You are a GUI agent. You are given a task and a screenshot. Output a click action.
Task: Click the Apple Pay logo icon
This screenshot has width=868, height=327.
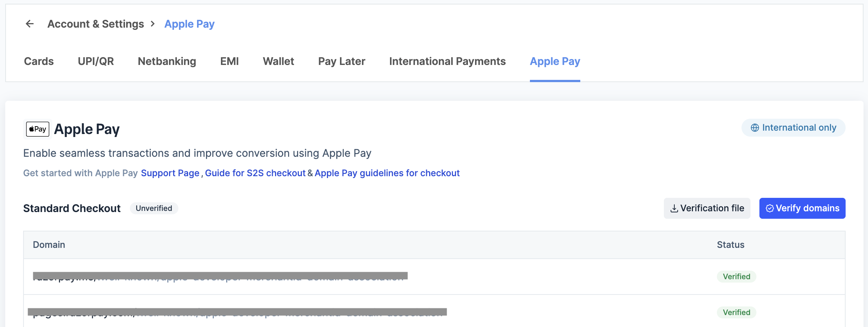[x=38, y=129]
